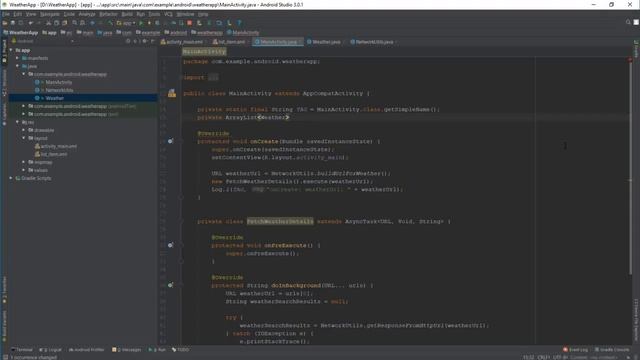Click FetchWeatherDetails highlighted class name
Screen dimensions: 640x360
(280, 221)
